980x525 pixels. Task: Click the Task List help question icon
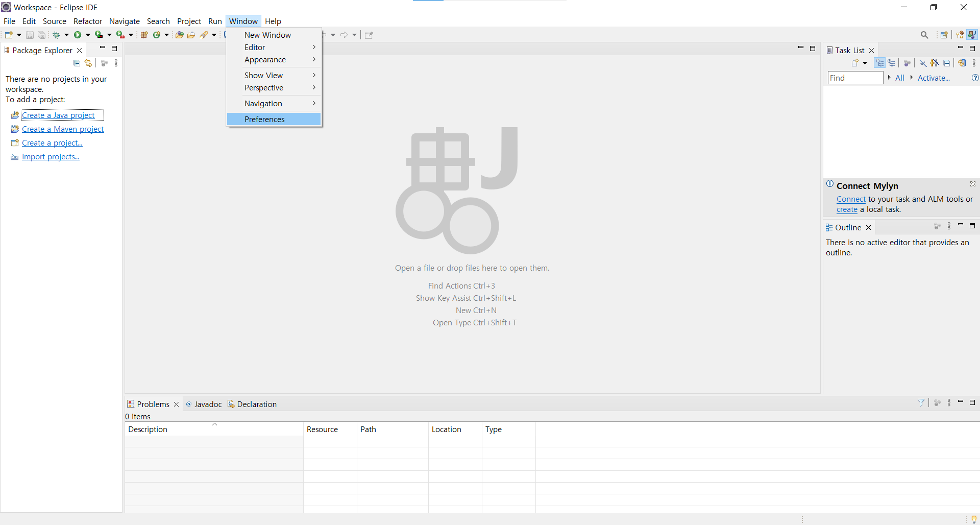[x=975, y=78]
